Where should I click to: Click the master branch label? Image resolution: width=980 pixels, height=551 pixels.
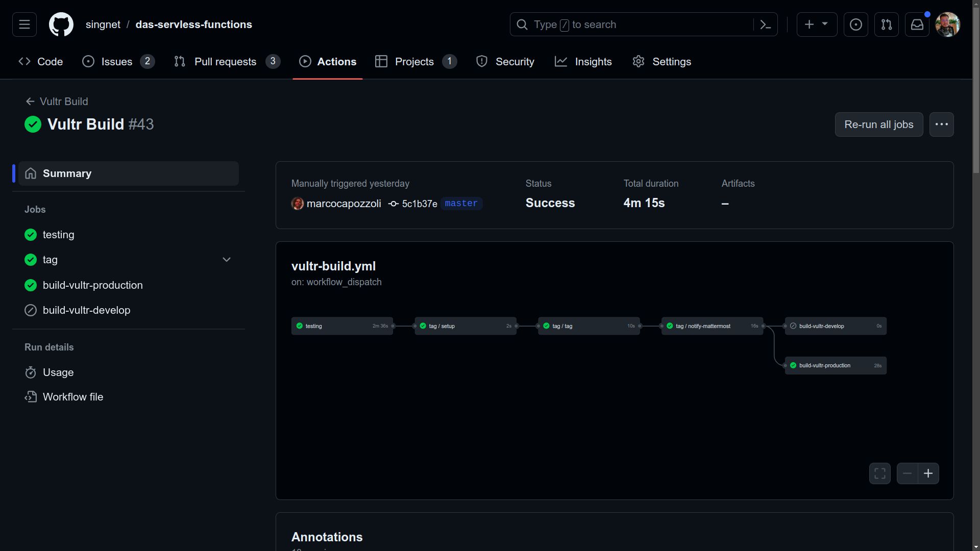click(461, 203)
